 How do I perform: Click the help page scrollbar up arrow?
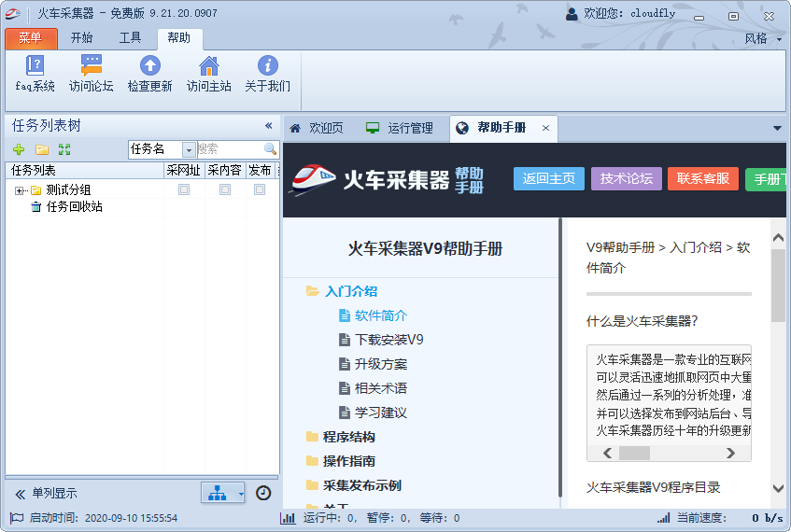(778, 238)
